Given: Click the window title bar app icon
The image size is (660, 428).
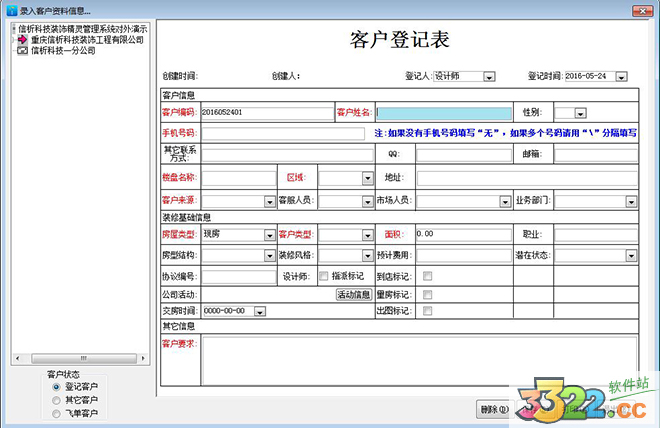Looking at the screenshot, I should coord(10,9).
